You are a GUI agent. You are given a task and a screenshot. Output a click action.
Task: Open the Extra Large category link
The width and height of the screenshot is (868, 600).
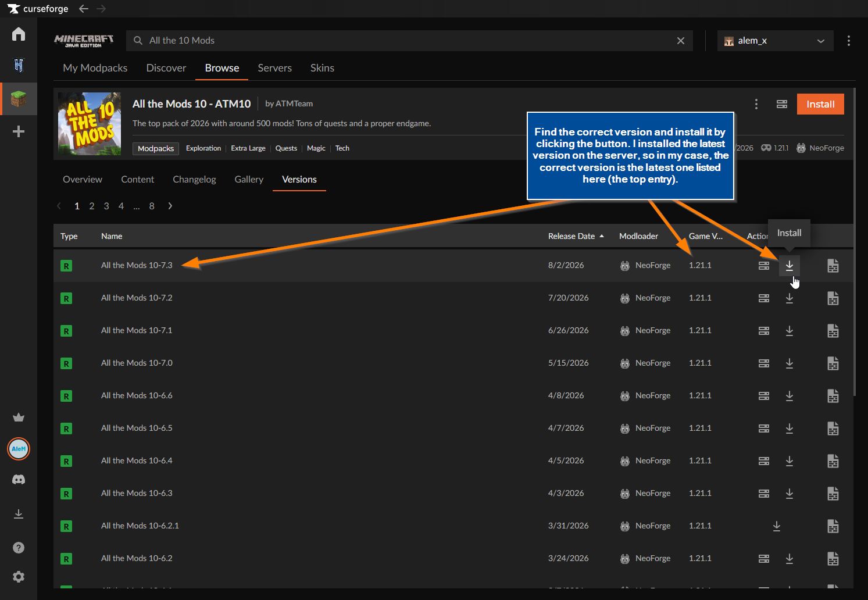pyautogui.click(x=248, y=148)
